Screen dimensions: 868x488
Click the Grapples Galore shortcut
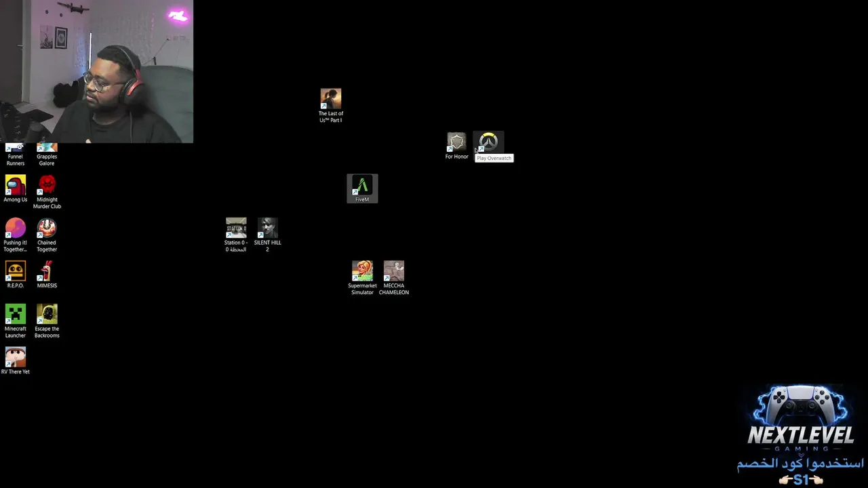click(x=47, y=155)
